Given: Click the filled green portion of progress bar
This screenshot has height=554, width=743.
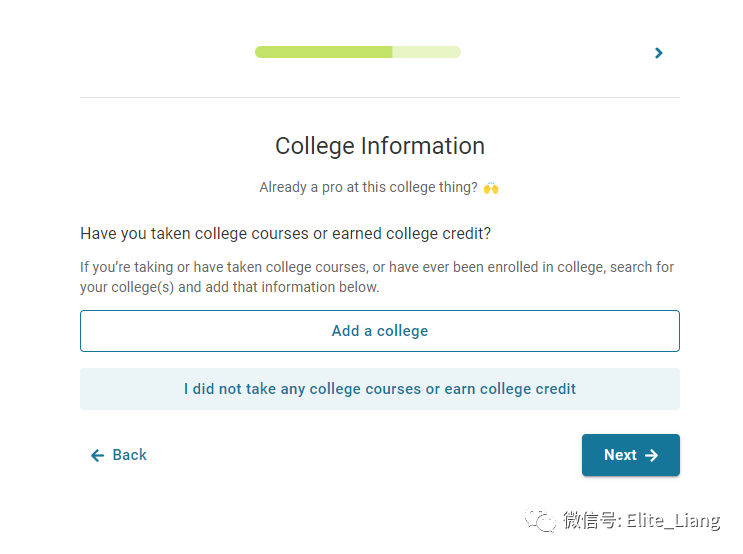Looking at the screenshot, I should coord(324,52).
